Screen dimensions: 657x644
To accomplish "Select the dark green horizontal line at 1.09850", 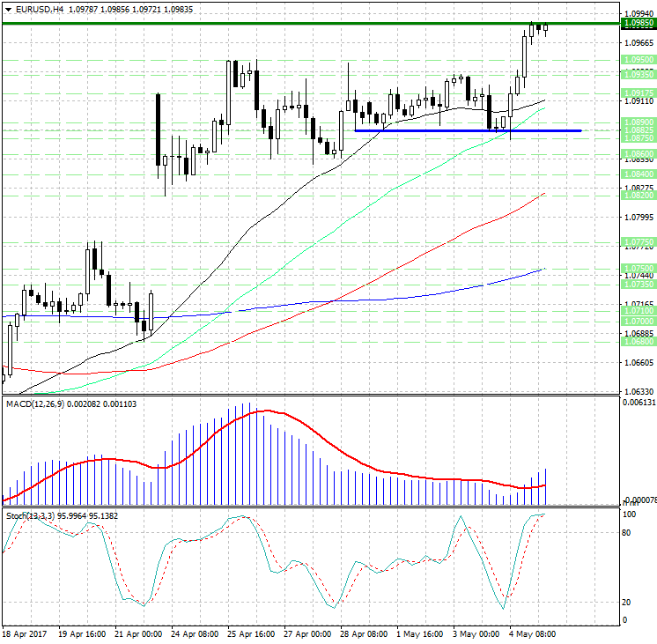I will [x=311, y=24].
